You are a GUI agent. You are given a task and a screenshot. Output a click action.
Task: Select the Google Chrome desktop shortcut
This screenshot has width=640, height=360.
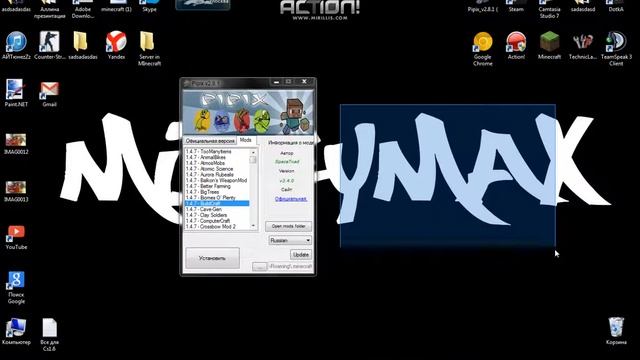pyautogui.click(x=482, y=49)
